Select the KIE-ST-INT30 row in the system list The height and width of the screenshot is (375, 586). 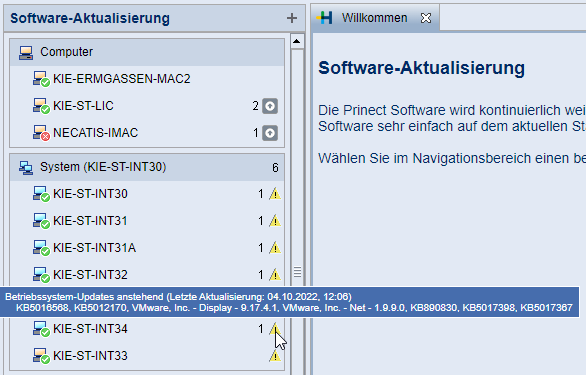pos(147,194)
